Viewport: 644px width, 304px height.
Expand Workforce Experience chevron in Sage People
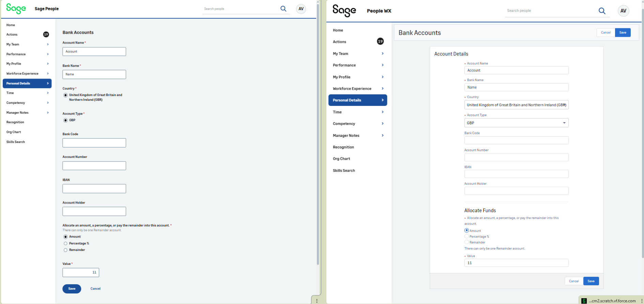(x=48, y=74)
